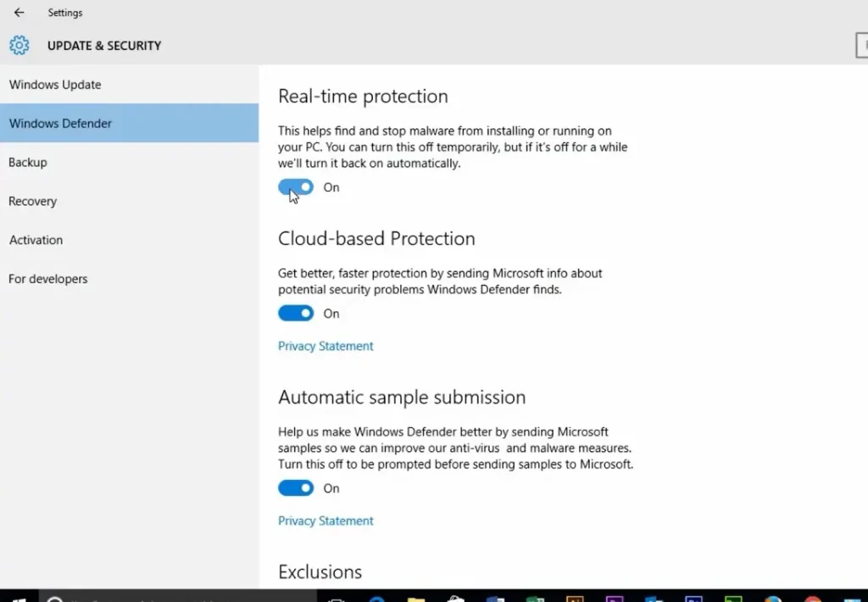
Task: Open the Microsoft Store from the taskbar
Action: [455, 596]
